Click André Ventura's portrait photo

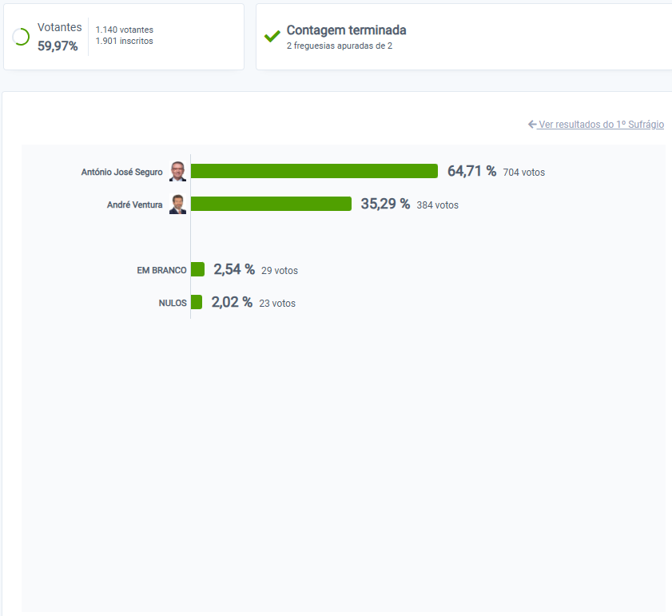(x=177, y=204)
